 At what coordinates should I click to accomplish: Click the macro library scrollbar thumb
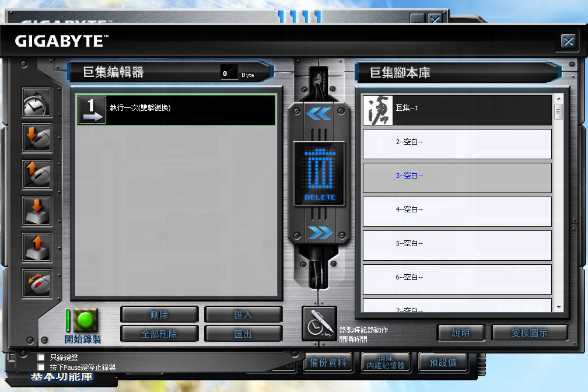pos(559,111)
